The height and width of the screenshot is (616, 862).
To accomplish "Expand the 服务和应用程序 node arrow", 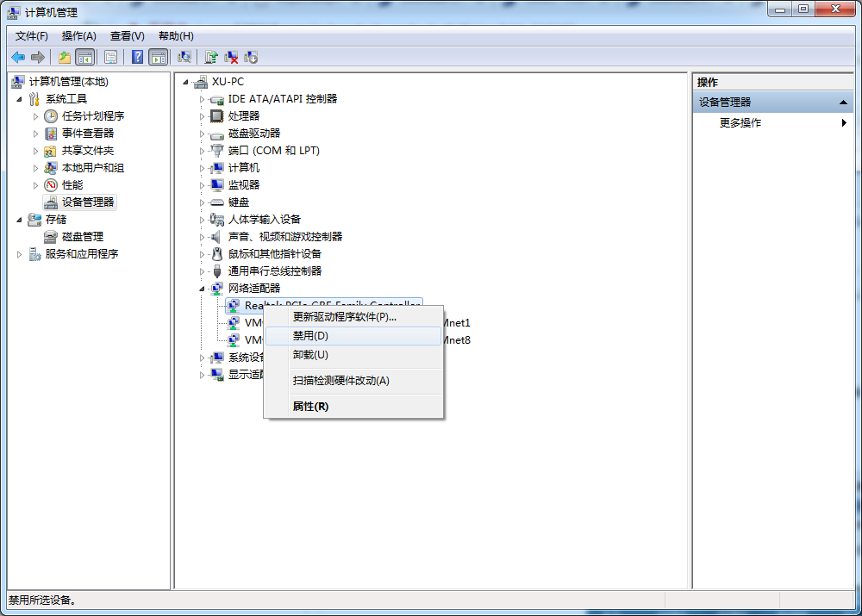I will pyautogui.click(x=19, y=254).
